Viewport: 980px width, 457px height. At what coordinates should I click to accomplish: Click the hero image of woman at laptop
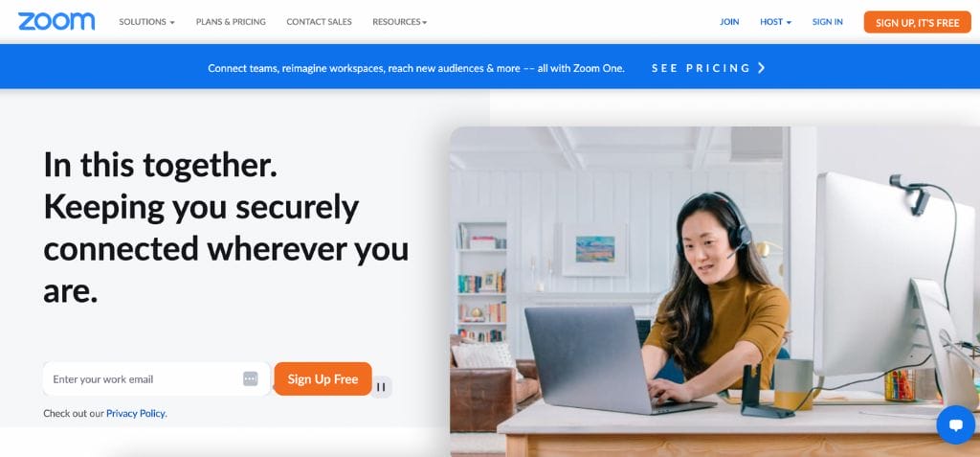tap(714, 291)
